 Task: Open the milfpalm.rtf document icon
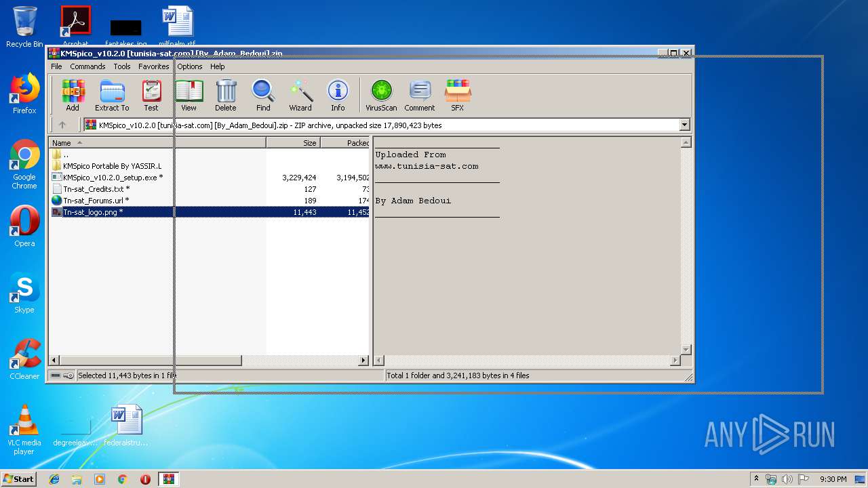pos(178,27)
